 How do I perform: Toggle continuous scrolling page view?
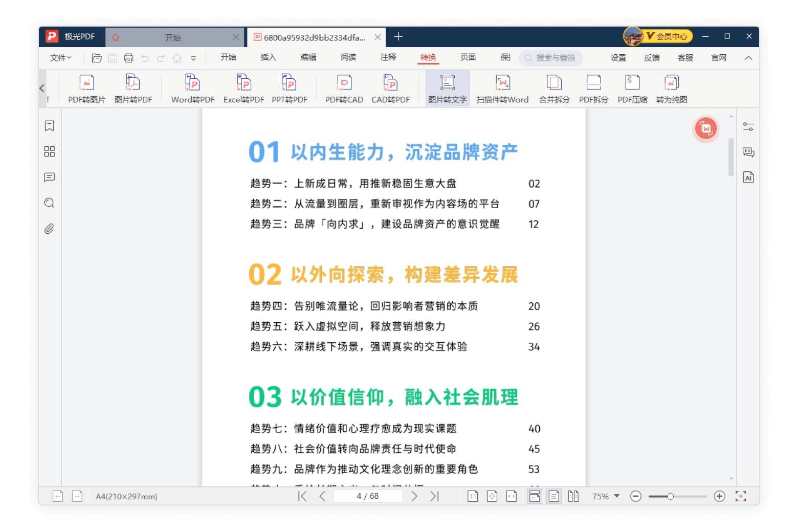click(535, 496)
